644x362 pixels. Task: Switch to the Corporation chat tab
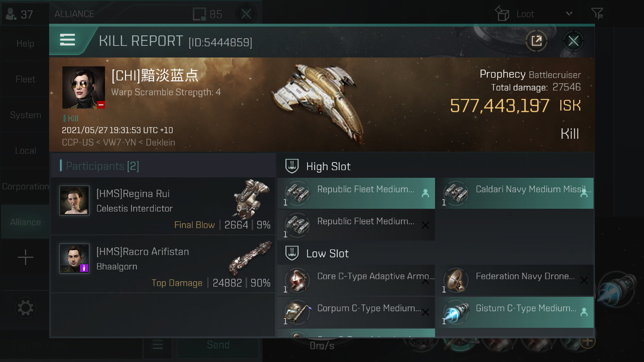[x=25, y=187]
